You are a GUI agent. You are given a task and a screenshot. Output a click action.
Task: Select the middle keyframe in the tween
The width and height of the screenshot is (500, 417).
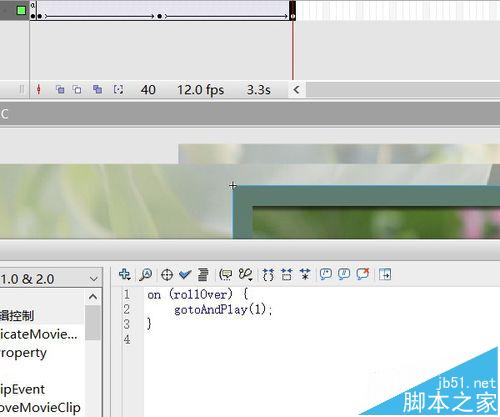pyautogui.click(x=159, y=16)
